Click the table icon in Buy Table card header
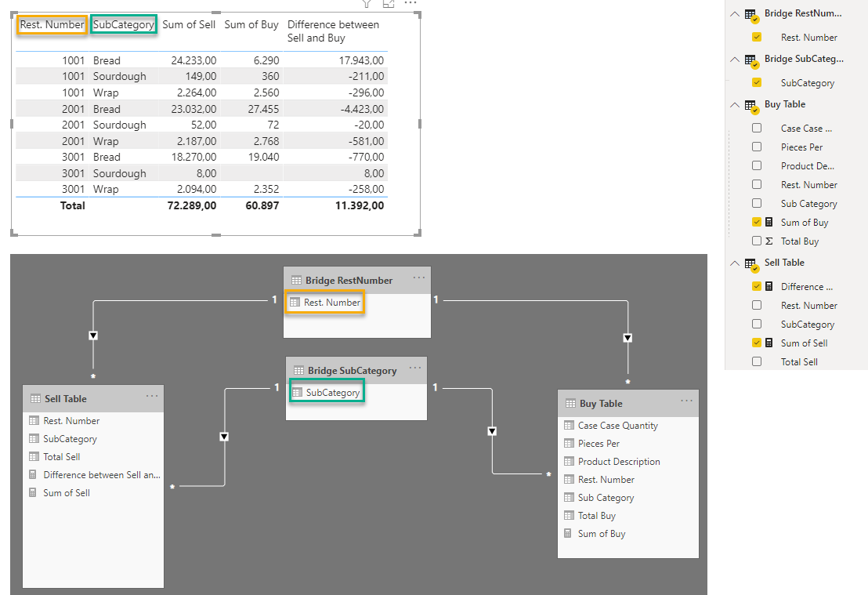Screen dimensions: 868x595 (570, 403)
